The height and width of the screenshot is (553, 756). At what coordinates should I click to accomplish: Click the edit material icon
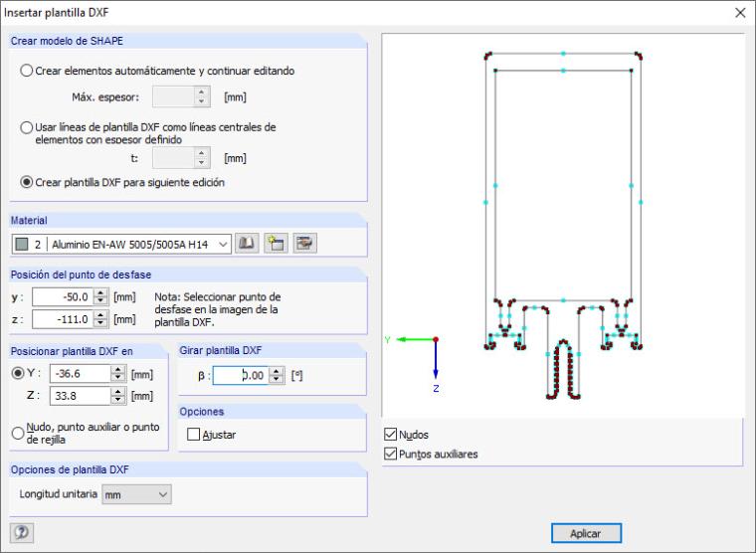304,244
